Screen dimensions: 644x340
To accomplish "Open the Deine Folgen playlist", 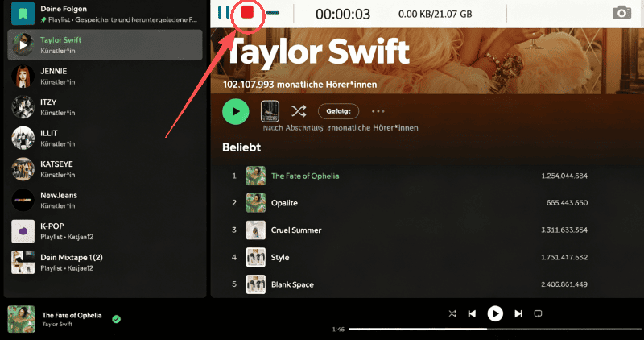I will coord(105,14).
